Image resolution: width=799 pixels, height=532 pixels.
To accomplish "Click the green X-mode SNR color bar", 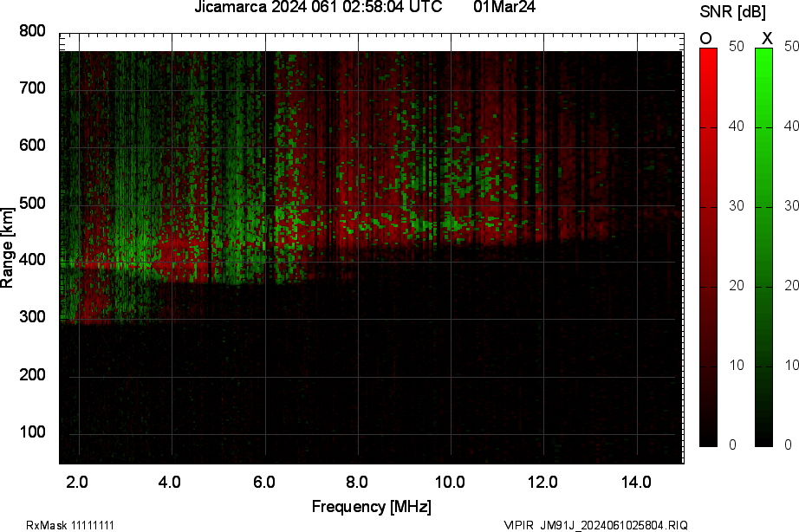I will click(763, 247).
